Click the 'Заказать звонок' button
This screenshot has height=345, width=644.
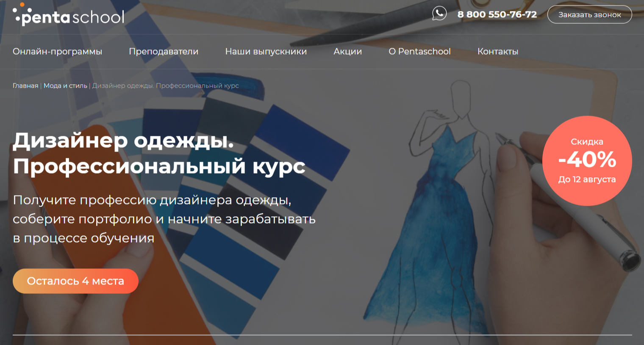click(x=589, y=14)
